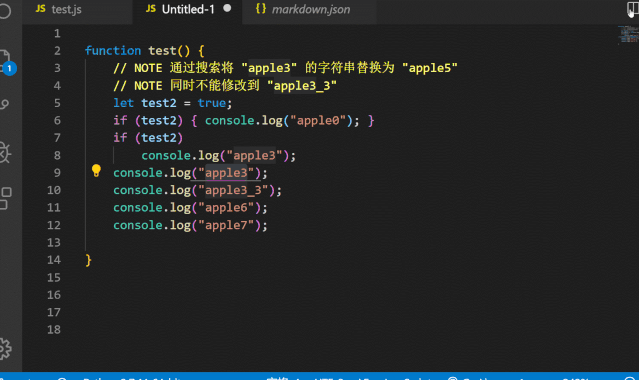Click the minimap code preview
Image resolution: width=639 pixels, height=380 pixels.
(x=628, y=34)
